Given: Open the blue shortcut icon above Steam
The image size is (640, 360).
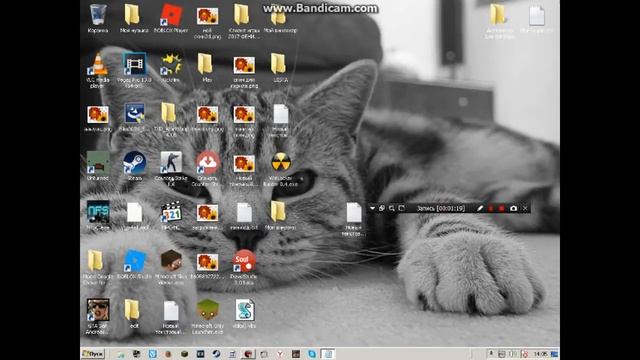Looking at the screenshot, I should (134, 113).
